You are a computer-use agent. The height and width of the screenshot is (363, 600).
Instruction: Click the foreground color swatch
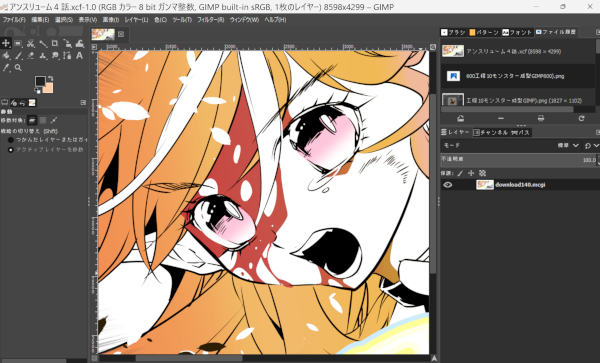[40, 81]
